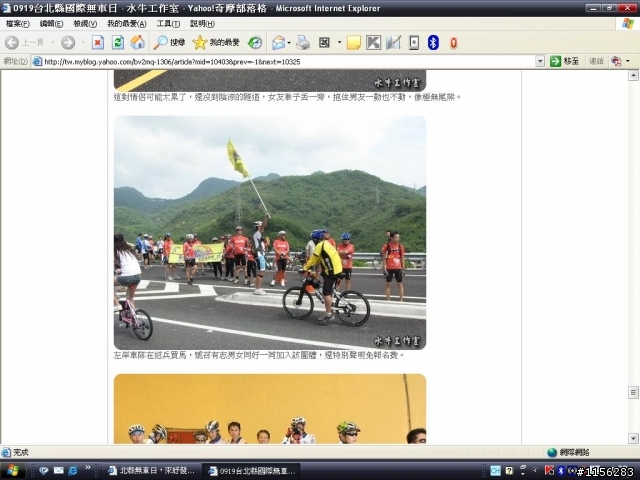This screenshot has width=640, height=480.
Task: Stop loading with the red X icon
Action: 98,42
